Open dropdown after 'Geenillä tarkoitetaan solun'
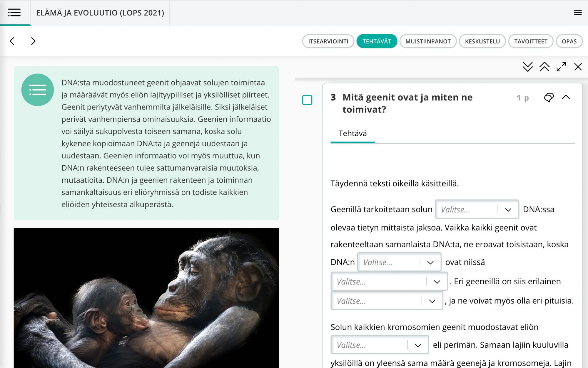 [477, 209]
